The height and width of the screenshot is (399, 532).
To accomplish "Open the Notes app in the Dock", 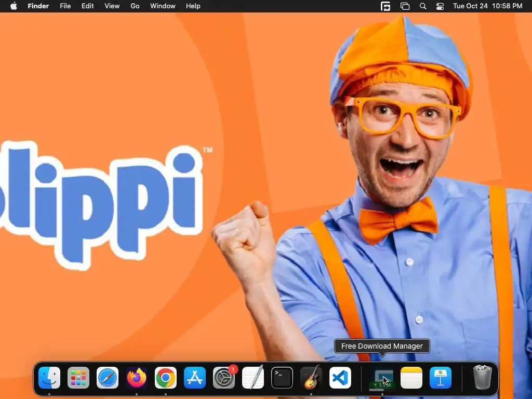I will coord(411,378).
